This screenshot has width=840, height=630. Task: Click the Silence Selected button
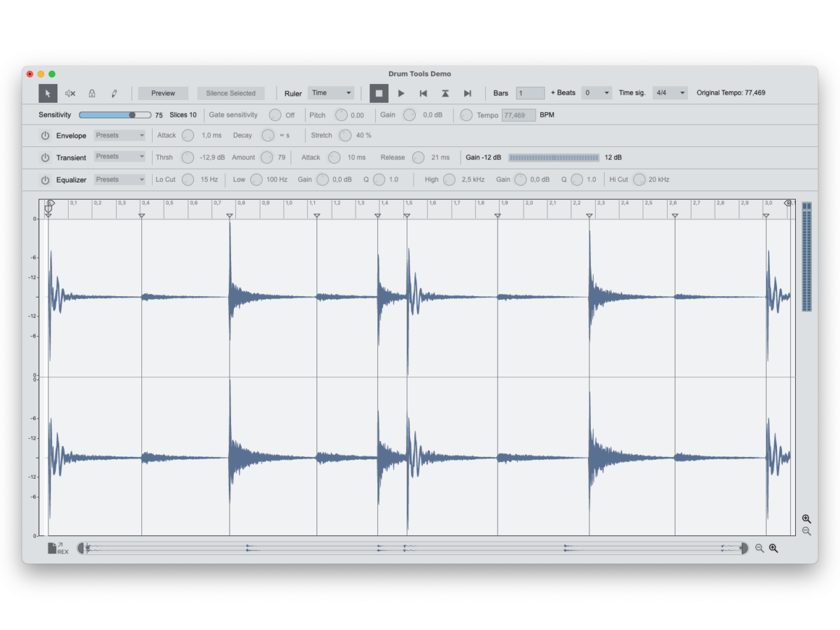click(230, 93)
